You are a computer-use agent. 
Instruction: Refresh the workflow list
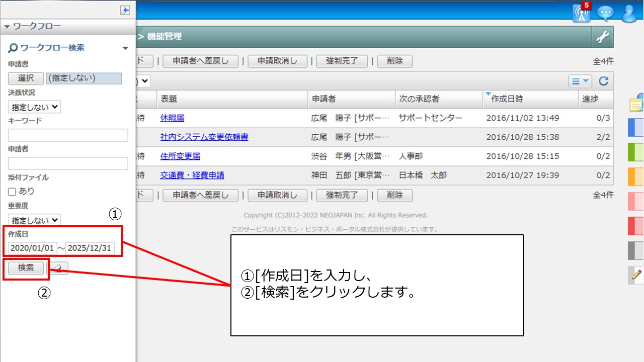click(604, 81)
